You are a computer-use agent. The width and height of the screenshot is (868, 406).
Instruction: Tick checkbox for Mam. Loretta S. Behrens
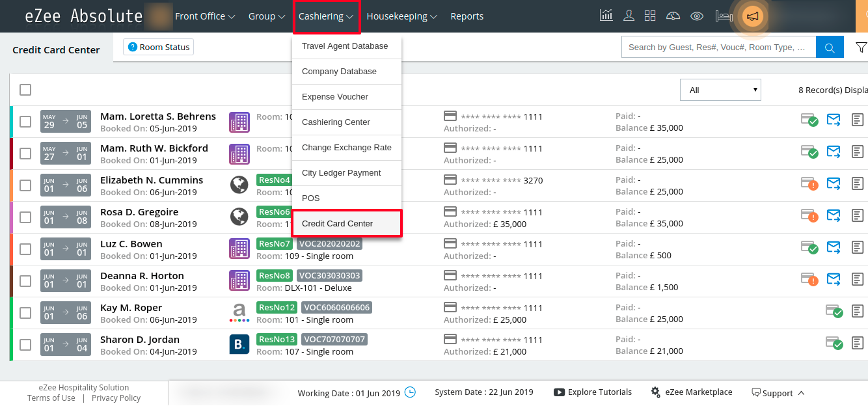25,122
